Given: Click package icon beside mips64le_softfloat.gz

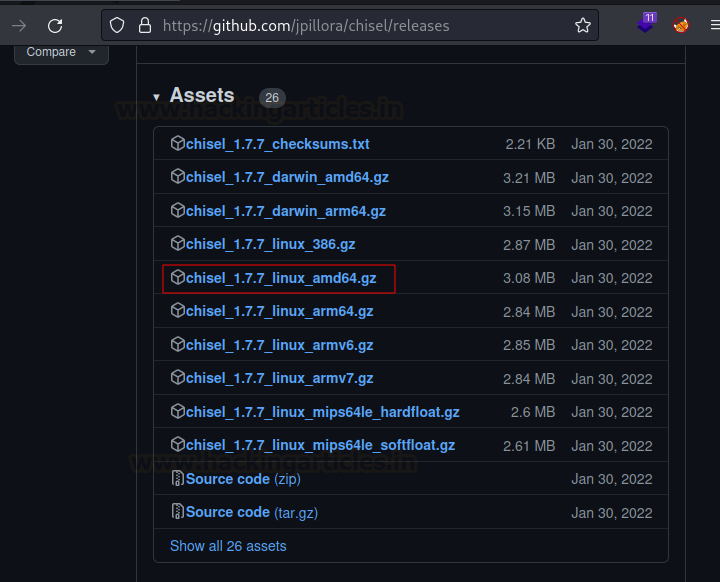Looking at the screenshot, I should [178, 445].
